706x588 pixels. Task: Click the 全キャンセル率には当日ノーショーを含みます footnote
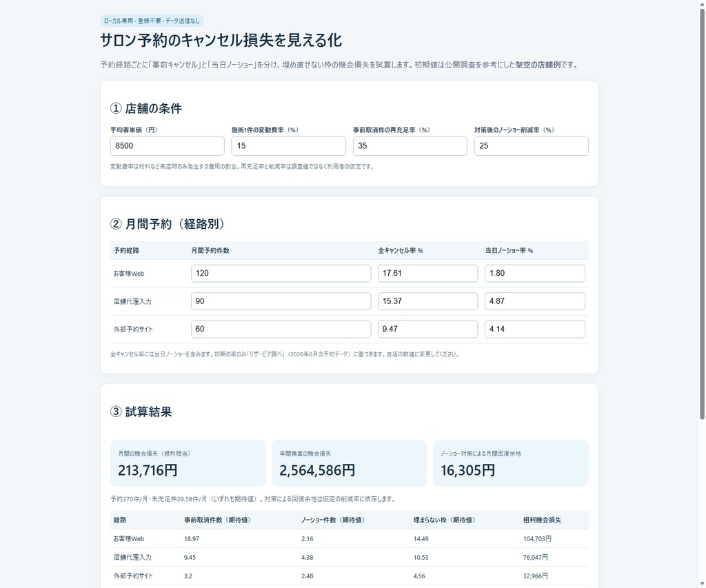click(285, 354)
